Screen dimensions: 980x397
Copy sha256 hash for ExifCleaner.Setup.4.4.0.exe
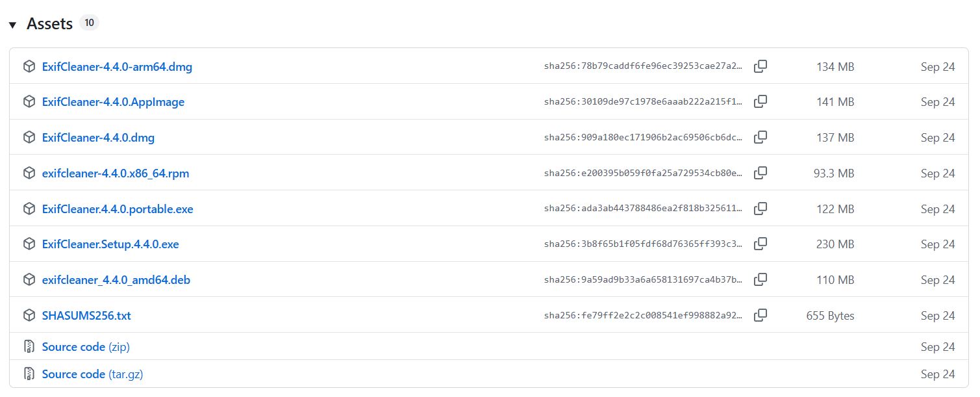760,244
